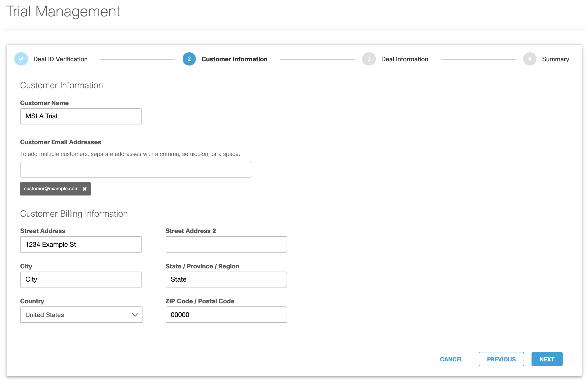The height and width of the screenshot is (382, 588).
Task: Remove customer@example.com email tag
Action: click(x=85, y=189)
